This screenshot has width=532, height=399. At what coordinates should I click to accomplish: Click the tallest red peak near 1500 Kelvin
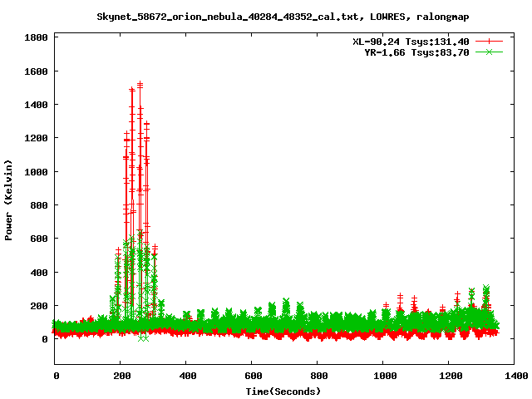[x=140, y=85]
